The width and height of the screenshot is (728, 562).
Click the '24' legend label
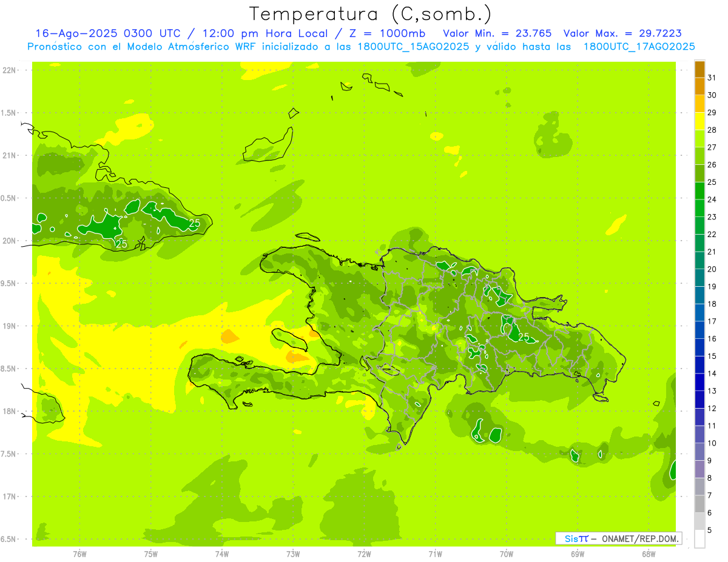(x=712, y=199)
